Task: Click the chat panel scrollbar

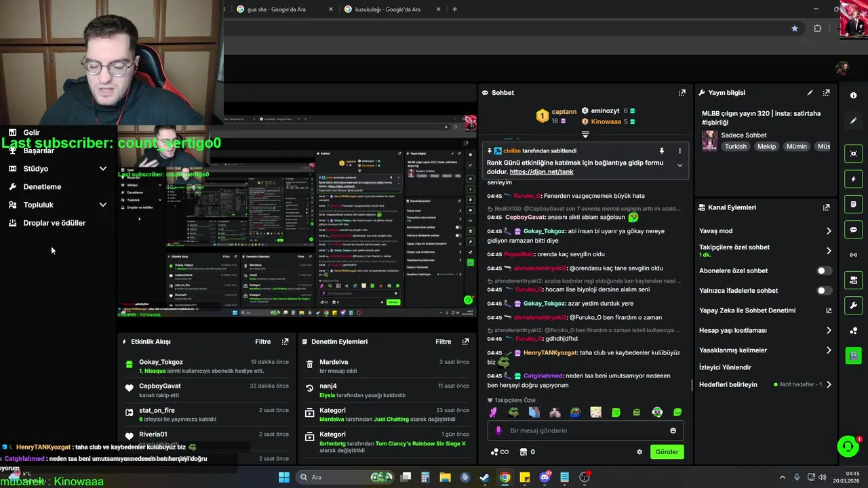Action: tap(691, 384)
